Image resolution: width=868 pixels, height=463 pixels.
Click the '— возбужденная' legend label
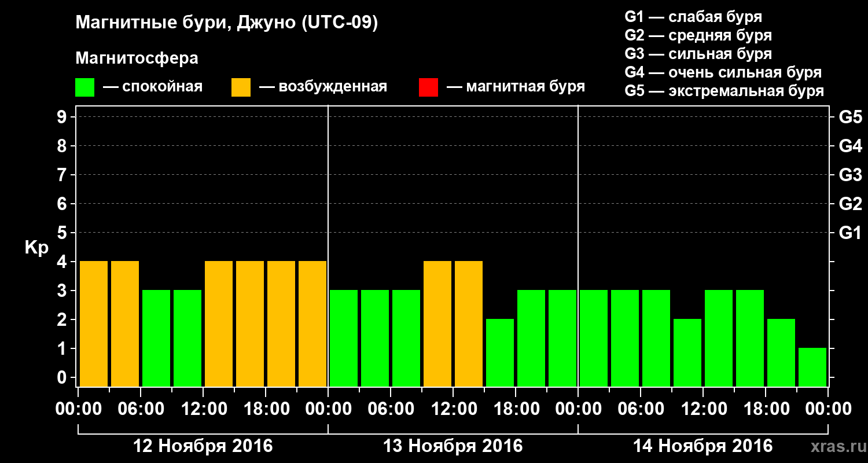point(323,87)
